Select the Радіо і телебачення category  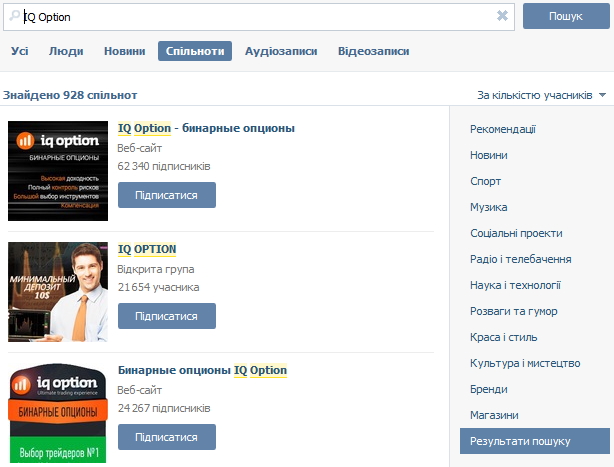(521, 259)
